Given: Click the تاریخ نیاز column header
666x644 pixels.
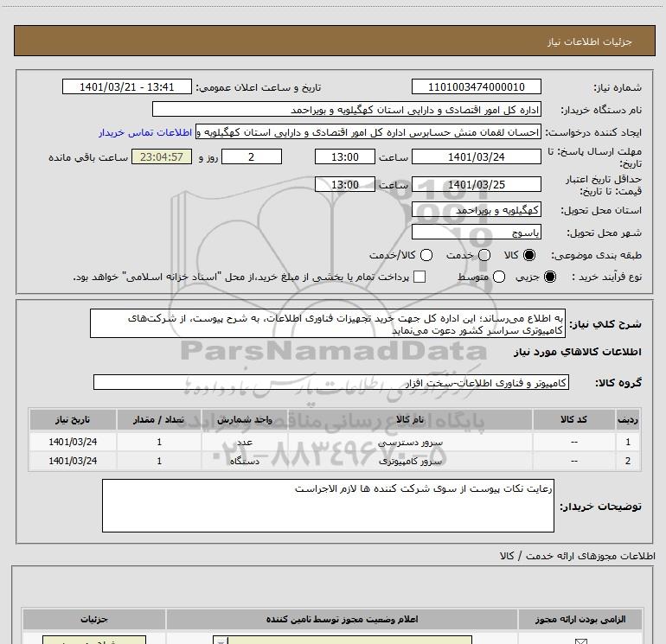Looking at the screenshot, I should (73, 419).
